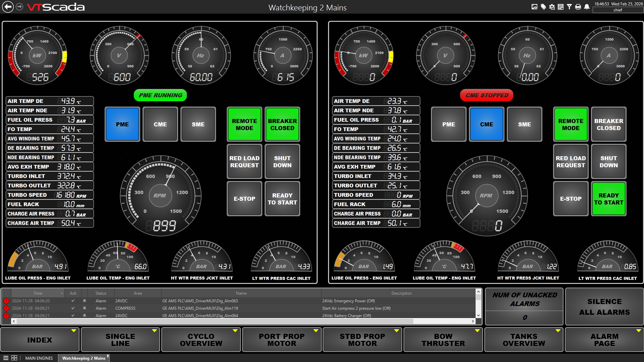Click the SILENCE ALL ALARMS button
This screenshot has height=362, width=644.
click(604, 307)
